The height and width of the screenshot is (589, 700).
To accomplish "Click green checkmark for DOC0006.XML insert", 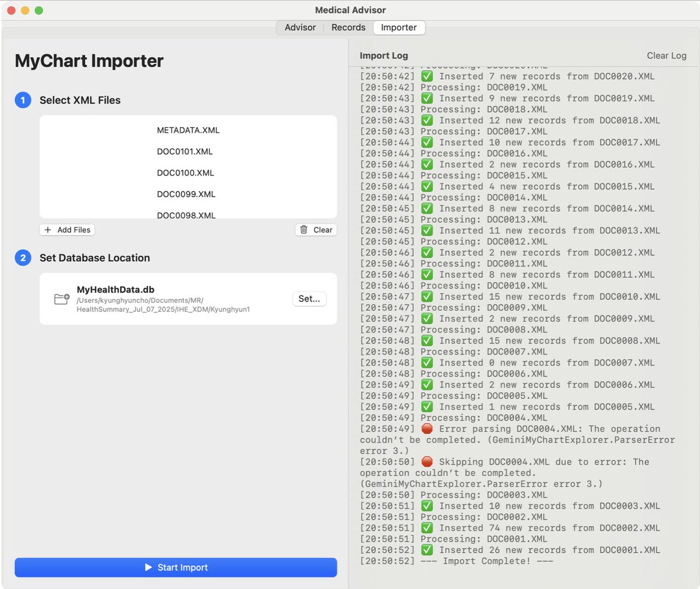I will click(427, 385).
